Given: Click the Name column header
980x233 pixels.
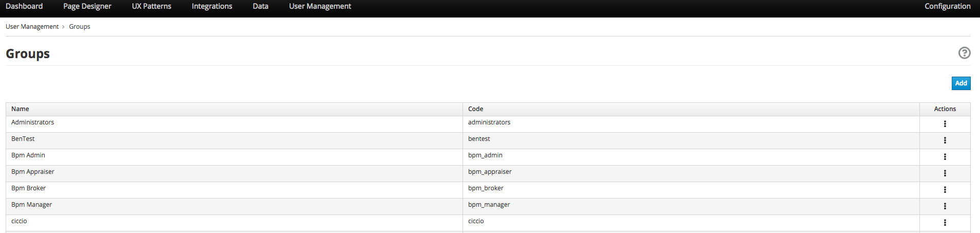Looking at the screenshot, I should [x=234, y=109].
